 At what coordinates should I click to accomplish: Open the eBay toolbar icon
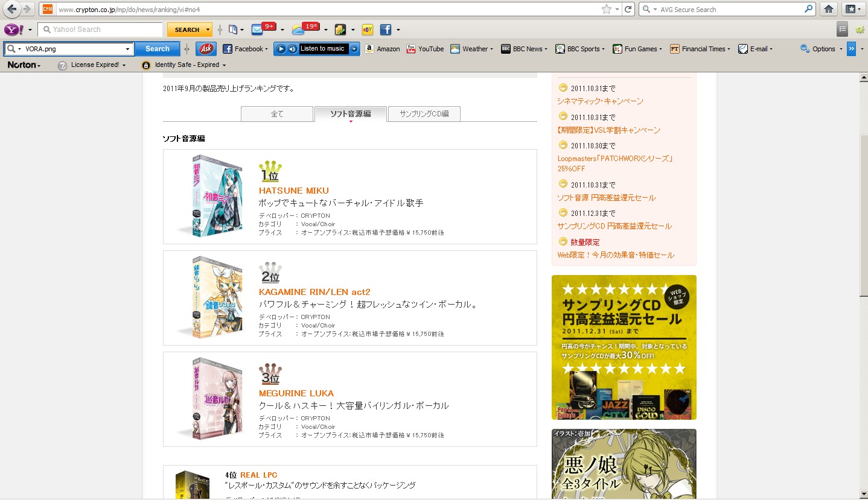pos(367,30)
